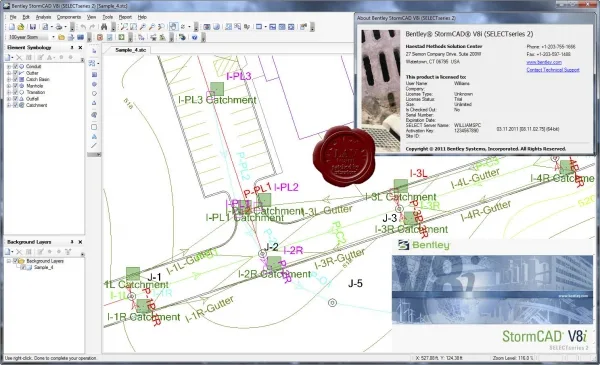Uncheck the Conduit symbology checkbox
Screen dimensions: 600x365
(15, 66)
